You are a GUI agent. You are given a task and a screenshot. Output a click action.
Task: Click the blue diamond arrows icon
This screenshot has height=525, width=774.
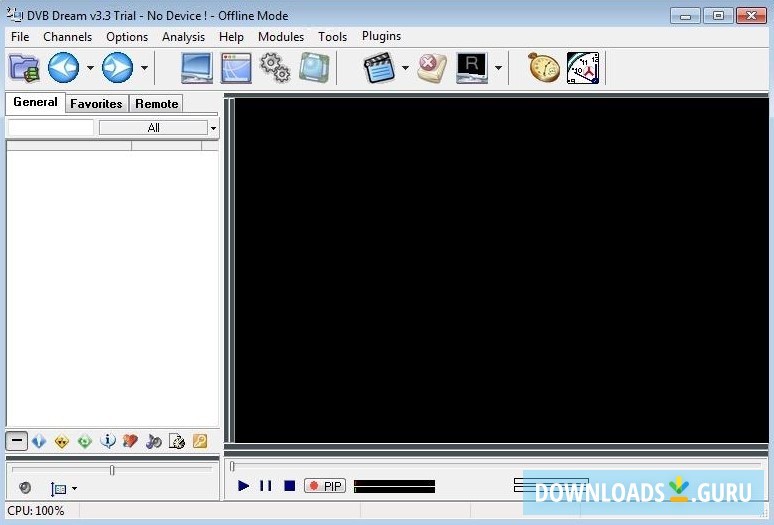point(39,441)
